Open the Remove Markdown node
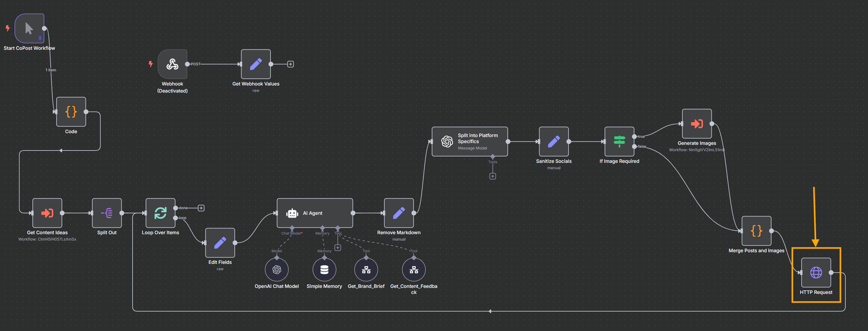 pos(399,213)
